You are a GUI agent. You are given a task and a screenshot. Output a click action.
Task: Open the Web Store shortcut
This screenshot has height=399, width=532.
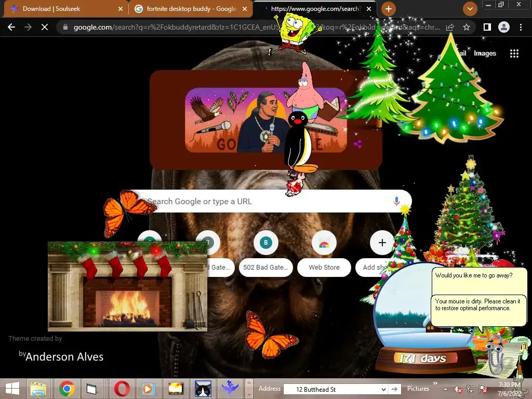pos(324,254)
